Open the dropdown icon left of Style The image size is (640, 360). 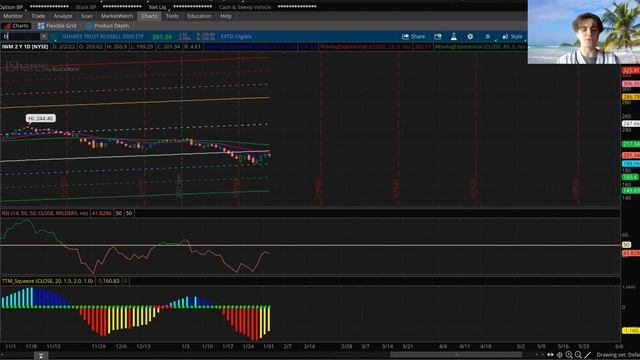(x=488, y=36)
